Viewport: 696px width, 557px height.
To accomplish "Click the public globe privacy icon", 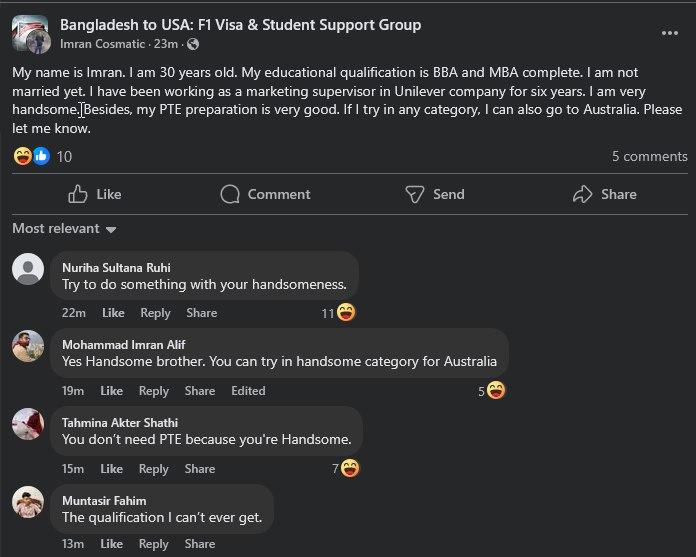I will tap(192, 45).
